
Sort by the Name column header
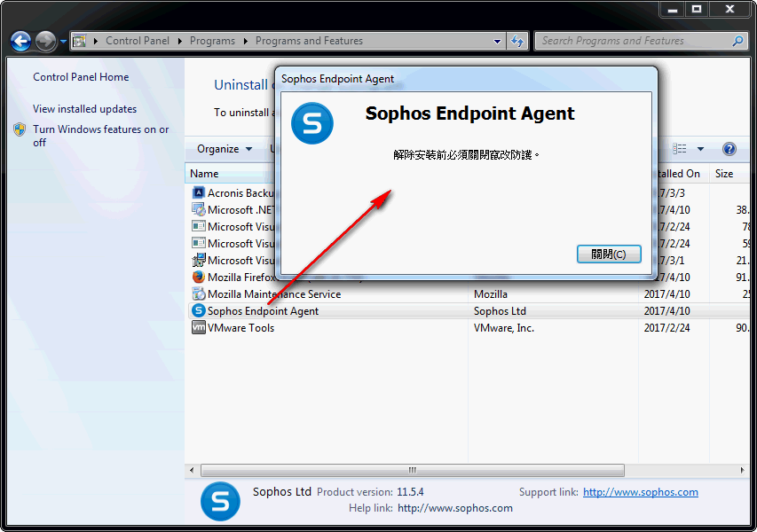230,174
